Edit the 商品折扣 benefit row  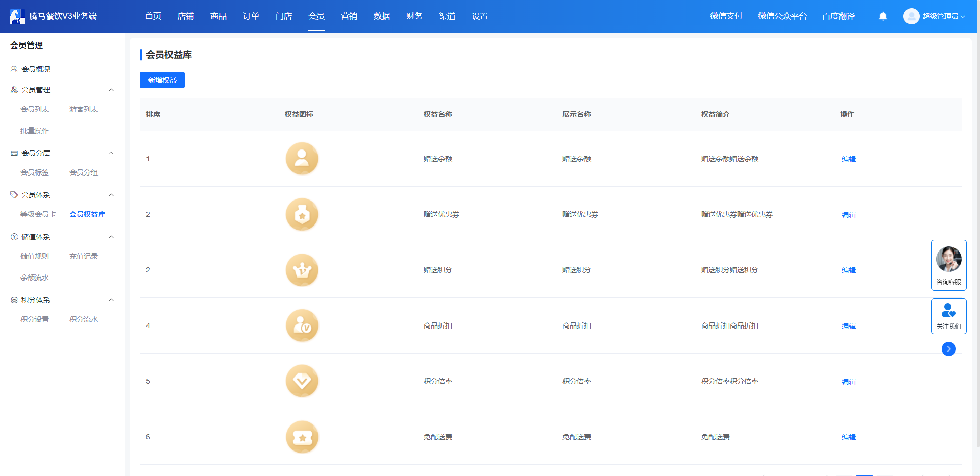click(849, 326)
